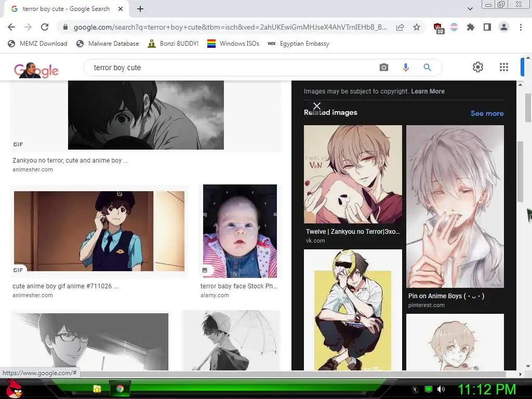Submit search with magnifier icon
The width and height of the screenshot is (532, 399).
click(427, 67)
